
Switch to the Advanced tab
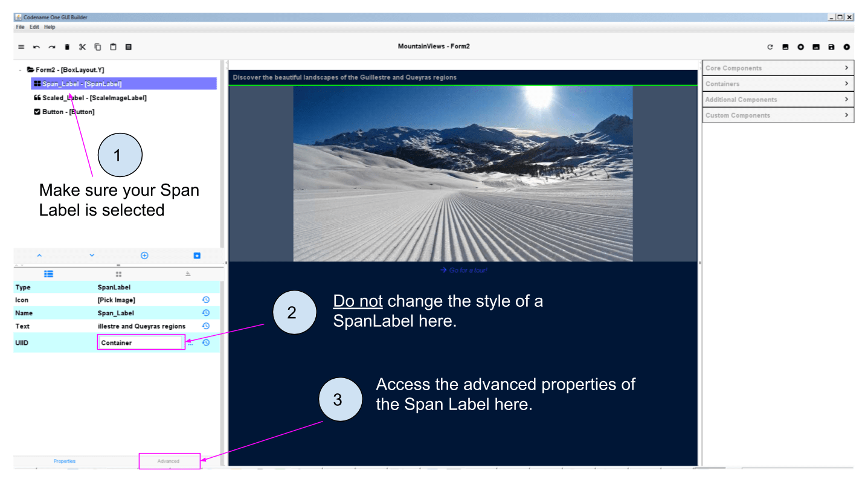click(169, 461)
